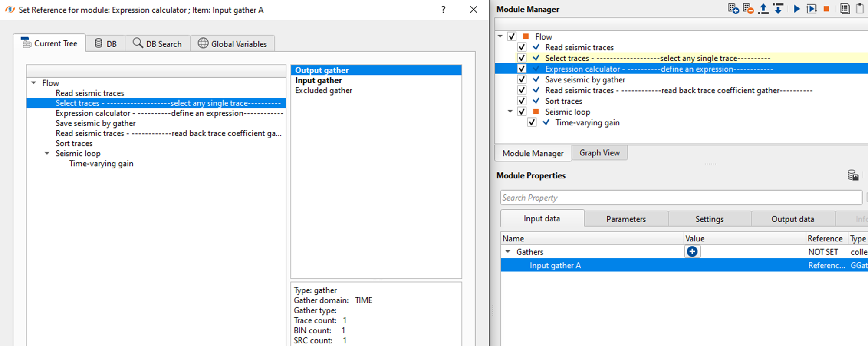
Task: Click the add module icon in Module Manager
Action: pyautogui.click(x=733, y=9)
